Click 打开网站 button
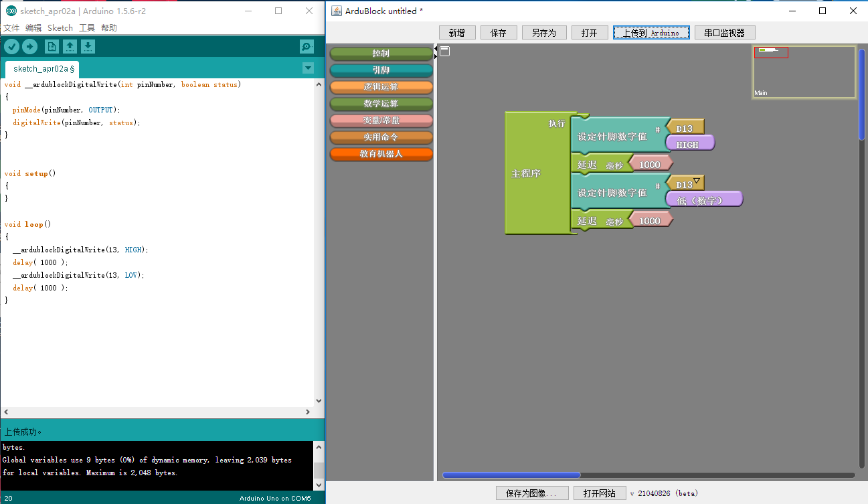Screen dimensions: 868x504 (600, 493)
